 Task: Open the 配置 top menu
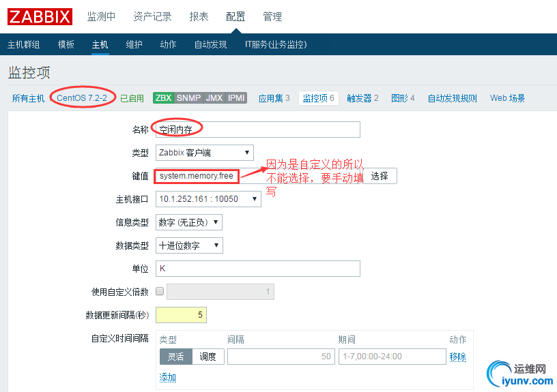tap(235, 16)
